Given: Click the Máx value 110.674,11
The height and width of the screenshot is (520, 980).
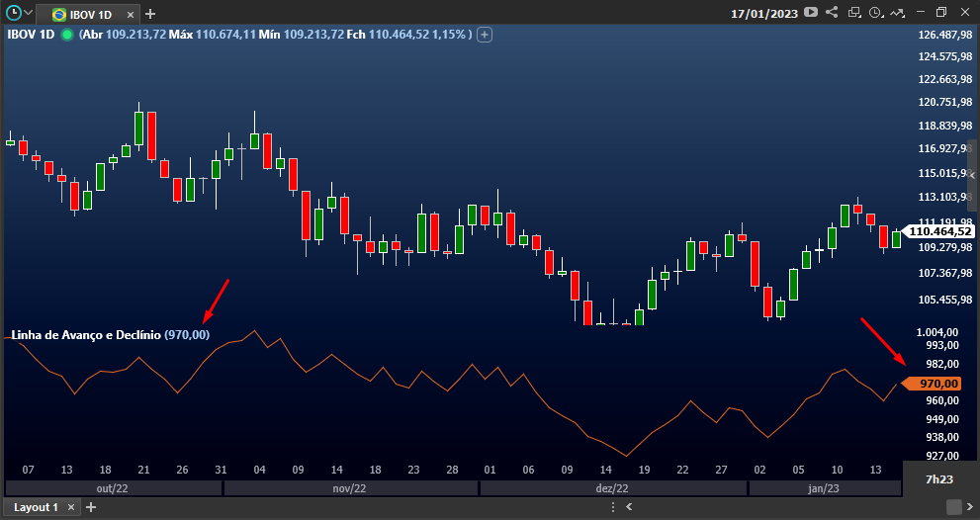Looking at the screenshot, I should coord(225,35).
